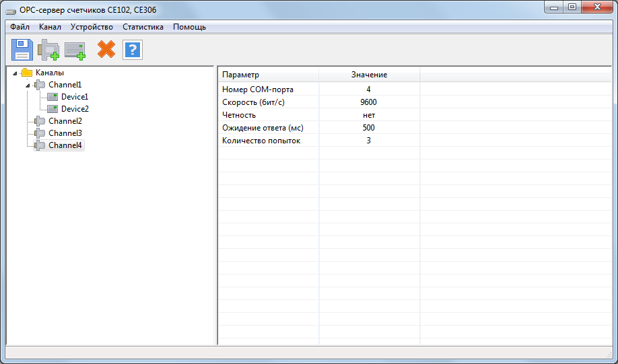Open the Устройство menu
The height and width of the screenshot is (364, 618).
(x=92, y=27)
